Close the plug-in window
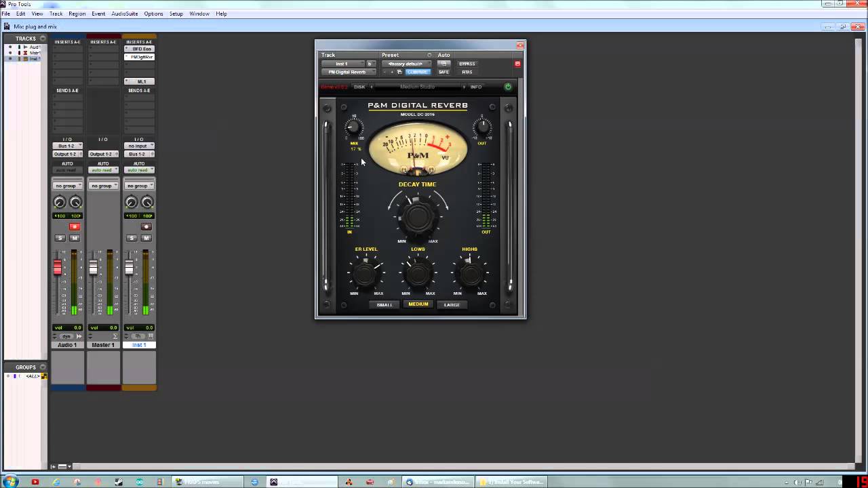Image resolution: width=868 pixels, height=488 pixels. pyautogui.click(x=520, y=45)
